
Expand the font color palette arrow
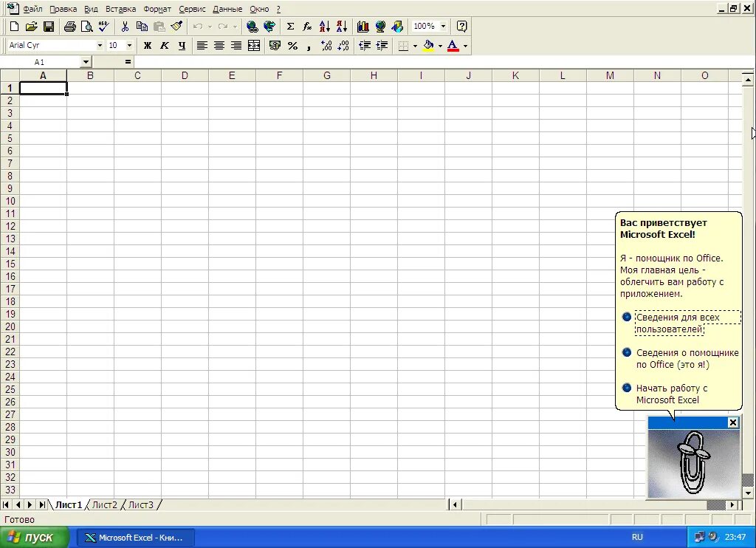465,46
